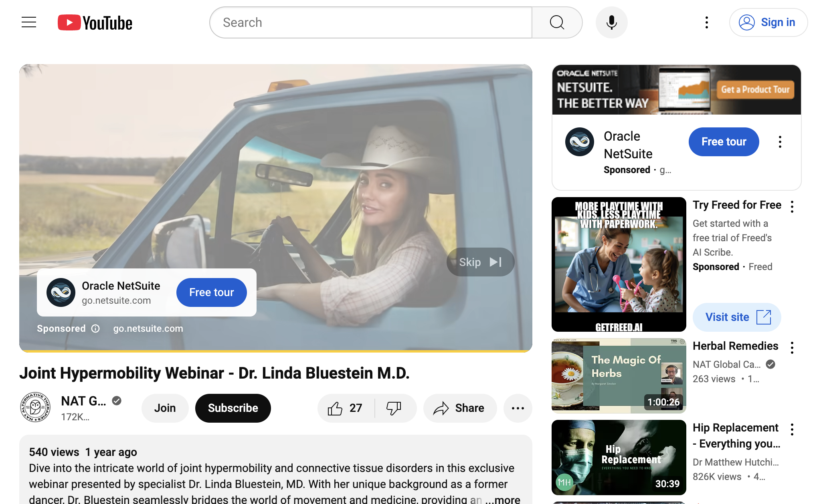Open Hip Replacement video title
The image size is (821, 504).
[x=736, y=436]
